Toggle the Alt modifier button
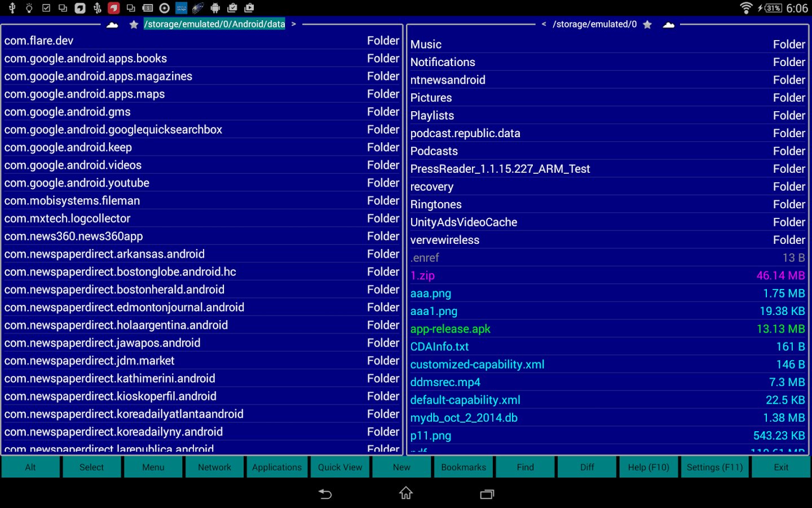This screenshot has height=508, width=812. coord(30,467)
